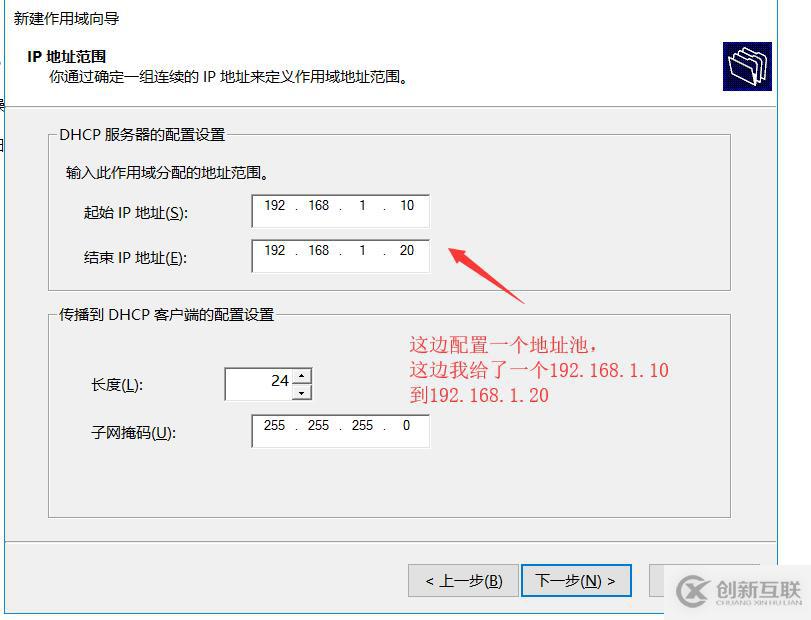The image size is (811, 620).
Task: Select third octet of end IP address
Action: (363, 251)
